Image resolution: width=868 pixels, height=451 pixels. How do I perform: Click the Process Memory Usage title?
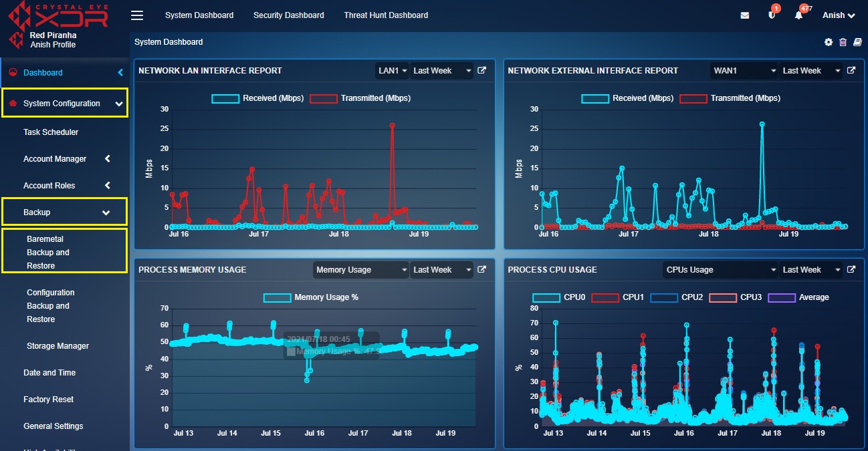click(x=193, y=270)
